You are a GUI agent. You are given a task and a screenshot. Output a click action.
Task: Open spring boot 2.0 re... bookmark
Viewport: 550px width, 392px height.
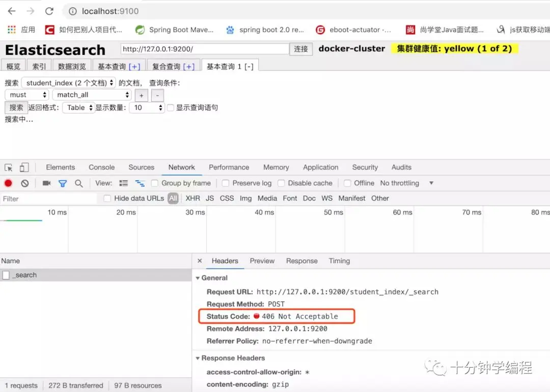click(265, 30)
